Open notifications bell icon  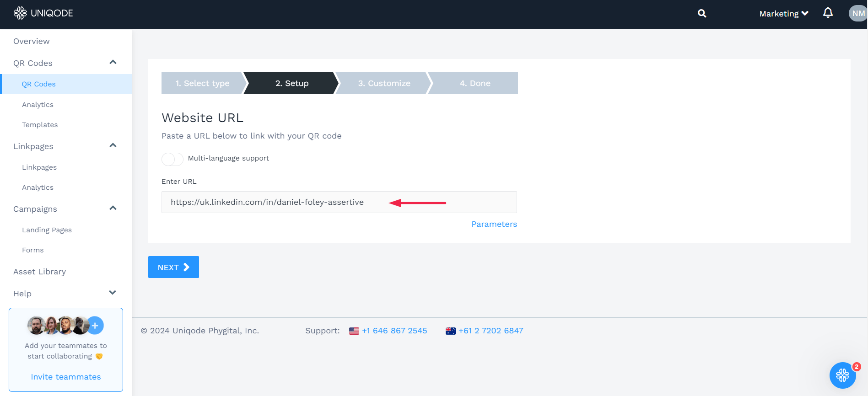click(x=828, y=13)
